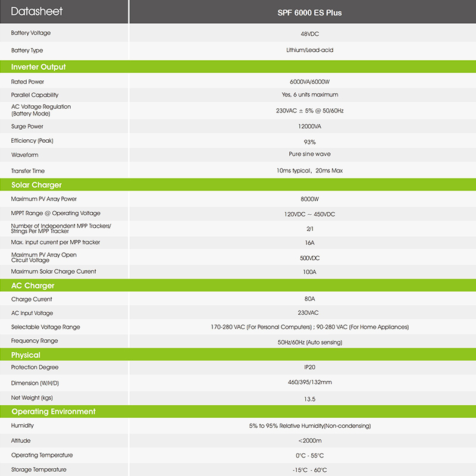Select the '10ms typical, 20ms Max' value
The height and width of the screenshot is (476, 476).
coord(309,171)
